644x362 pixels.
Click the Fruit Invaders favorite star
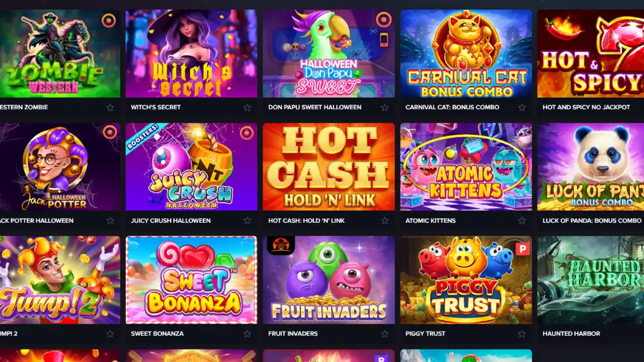tap(384, 333)
